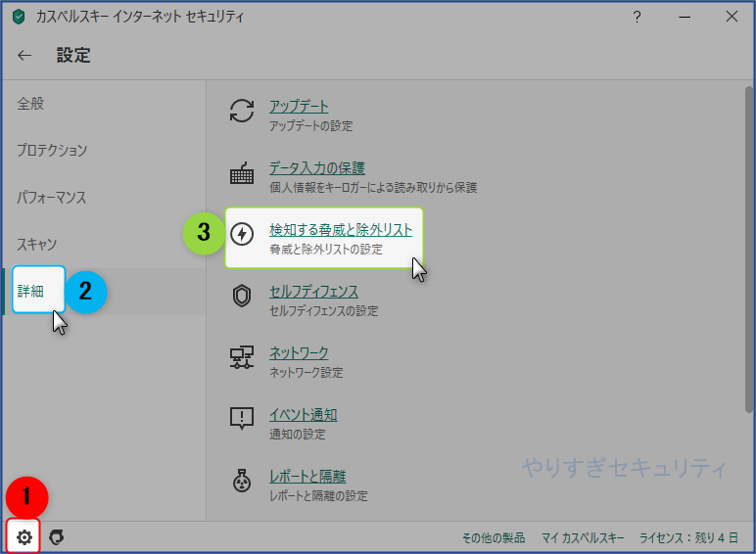This screenshot has width=756, height=554.
Task: Click the ネットワーク設定 description text
Action: click(307, 373)
